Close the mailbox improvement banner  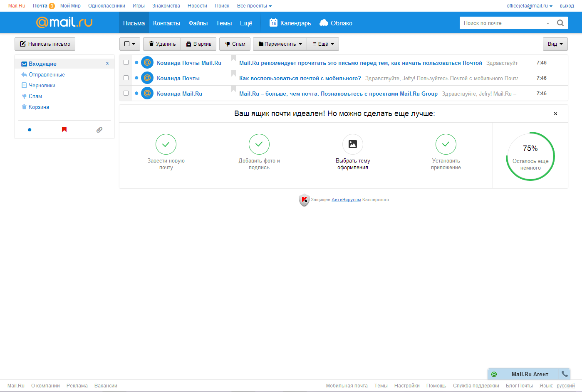coord(555,113)
